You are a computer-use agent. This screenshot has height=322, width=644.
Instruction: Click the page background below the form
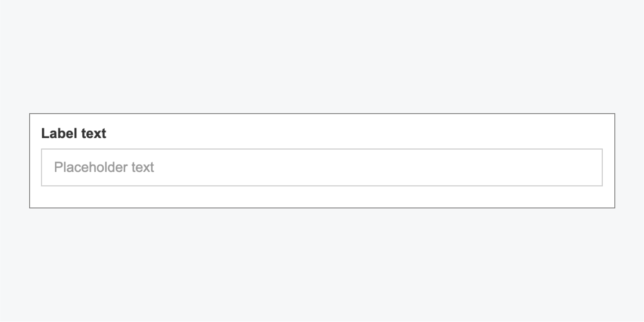(x=322, y=266)
